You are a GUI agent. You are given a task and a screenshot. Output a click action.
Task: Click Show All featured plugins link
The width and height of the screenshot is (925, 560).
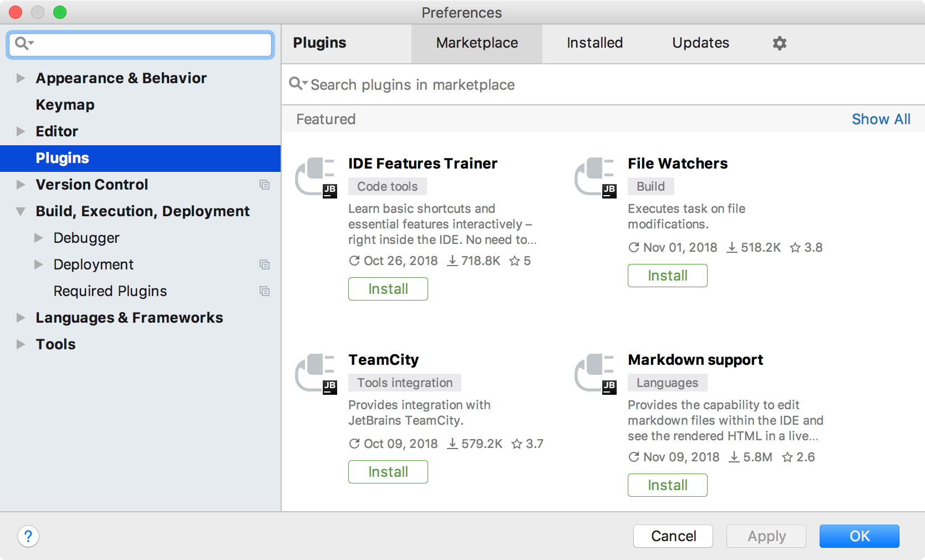881,119
